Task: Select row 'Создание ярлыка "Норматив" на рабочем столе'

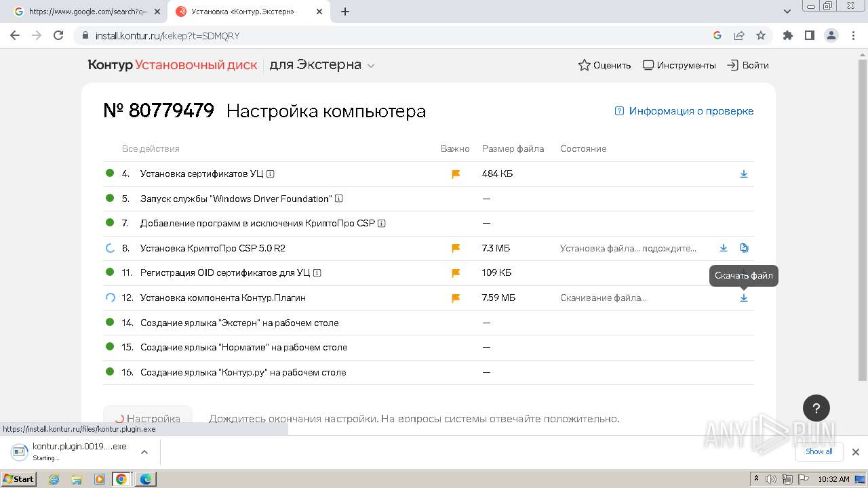Action: (429, 347)
